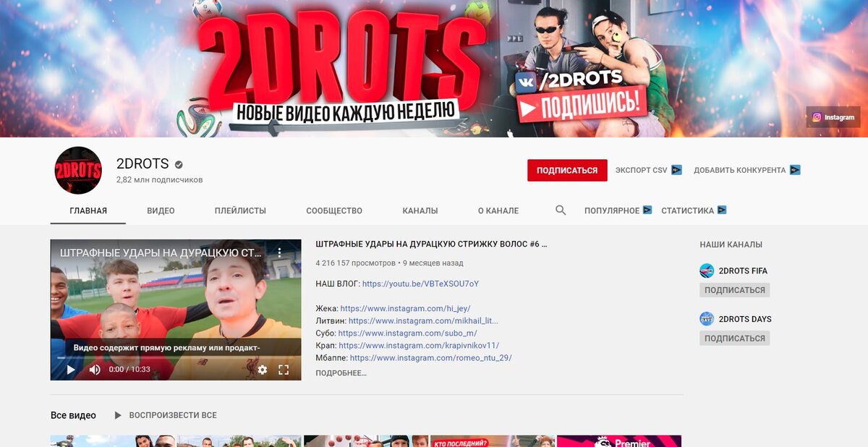
Task: Play the featured video
Action: pos(71,370)
